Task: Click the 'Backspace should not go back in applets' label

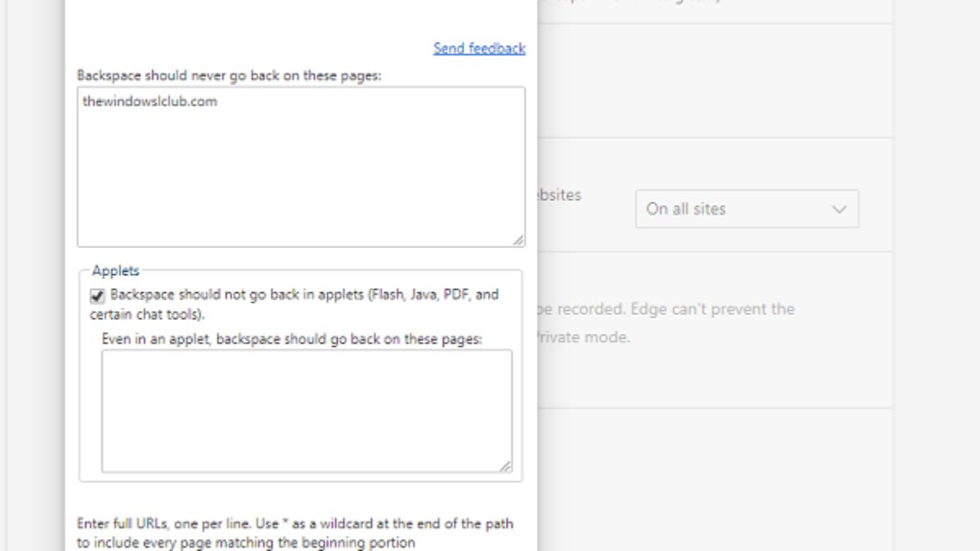Action: 304,295
